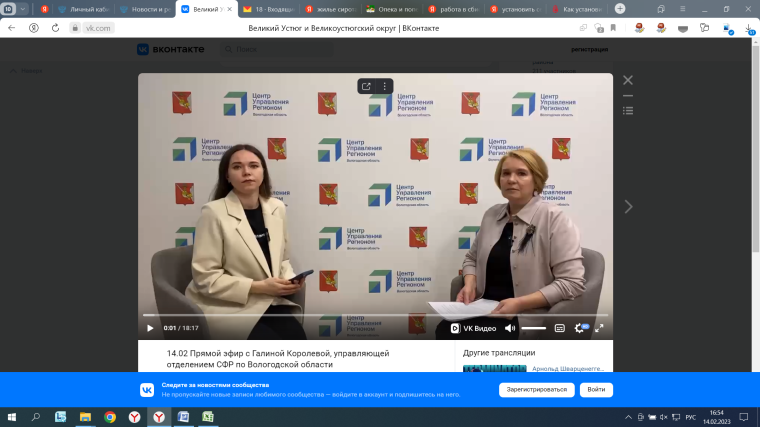Viewport: 760px width, 427px height.
Task: Switch to the Новости tab
Action: (x=145, y=9)
